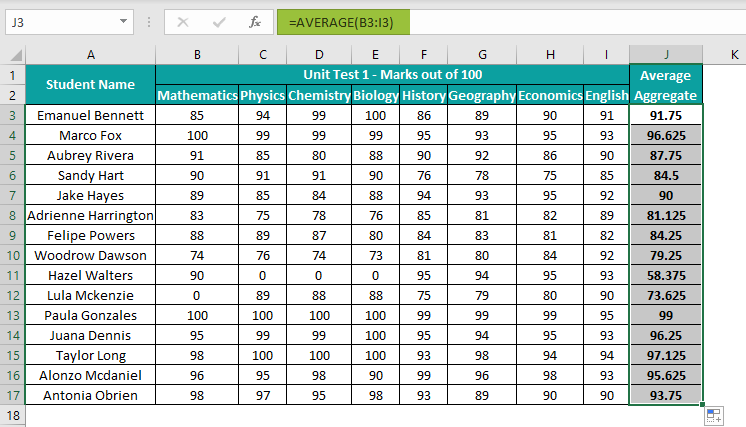Select the Woodrow Dawson name cell
This screenshot has width=746, height=427.
(x=90, y=255)
